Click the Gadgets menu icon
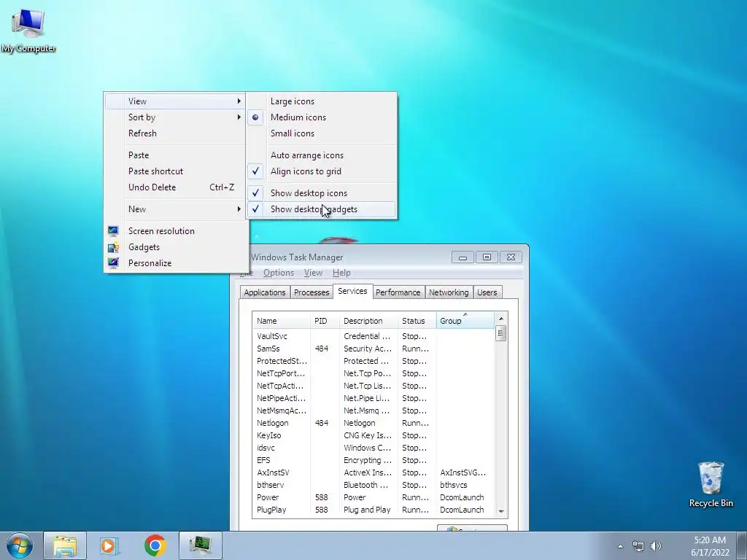Screen dimensions: 747x560 [x=113, y=247]
